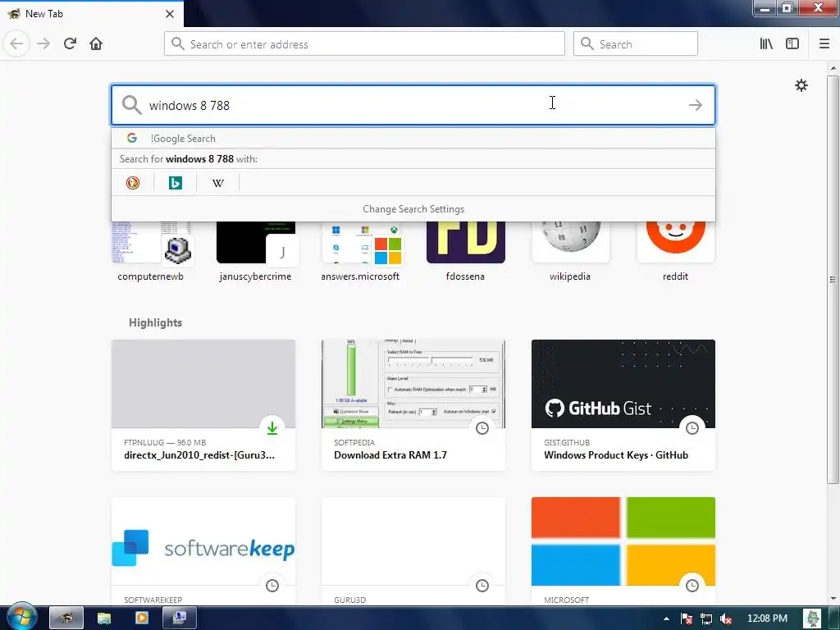Open the file explorer taskbar icon
This screenshot has height=630, width=840.
click(104, 618)
